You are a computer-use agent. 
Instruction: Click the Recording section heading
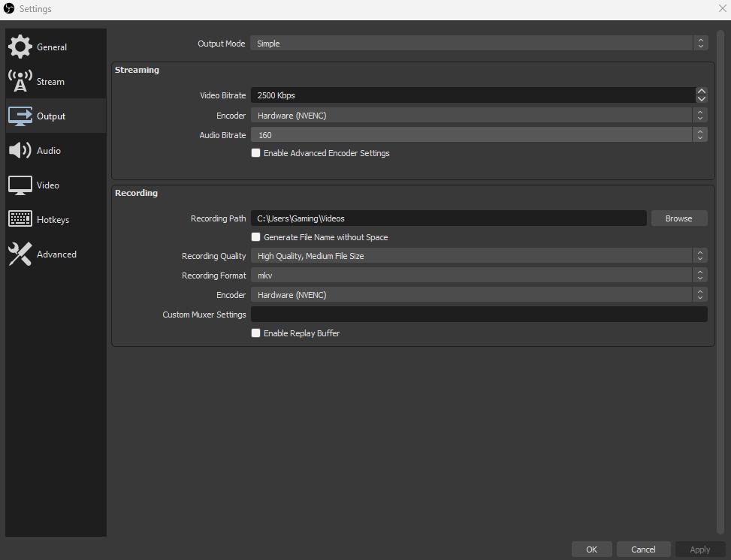(136, 193)
